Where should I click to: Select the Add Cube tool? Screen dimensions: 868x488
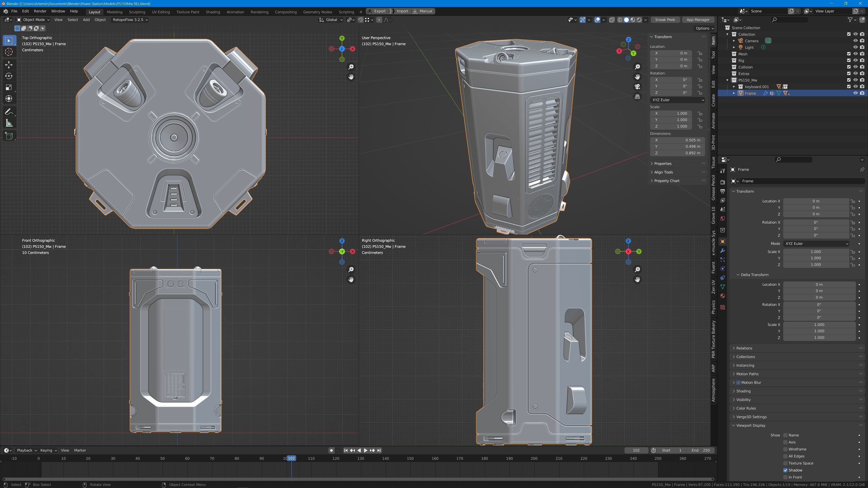point(9,136)
